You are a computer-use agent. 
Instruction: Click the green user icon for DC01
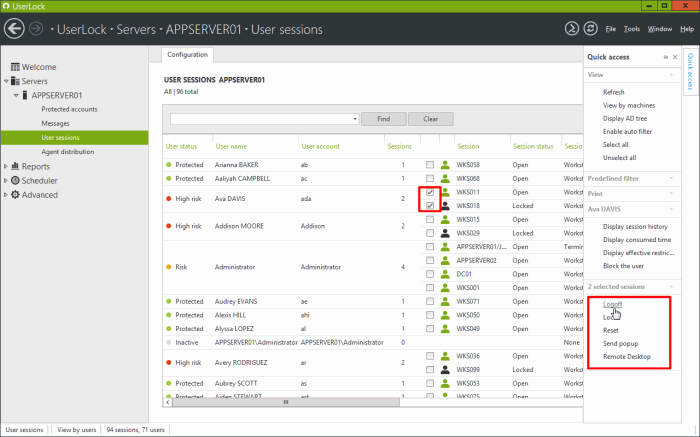point(445,274)
